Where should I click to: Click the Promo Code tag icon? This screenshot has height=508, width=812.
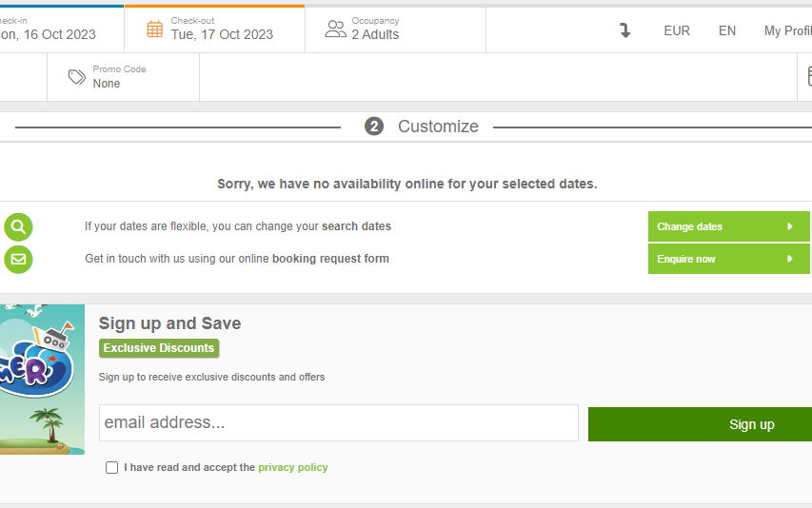pos(77,77)
